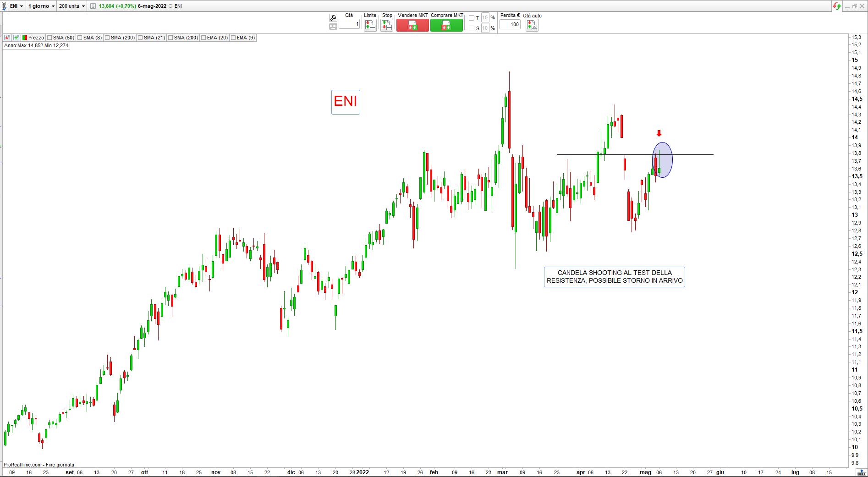Click the red-green arrows icon at top right
This screenshot has height=477, width=868.
pos(837,6)
